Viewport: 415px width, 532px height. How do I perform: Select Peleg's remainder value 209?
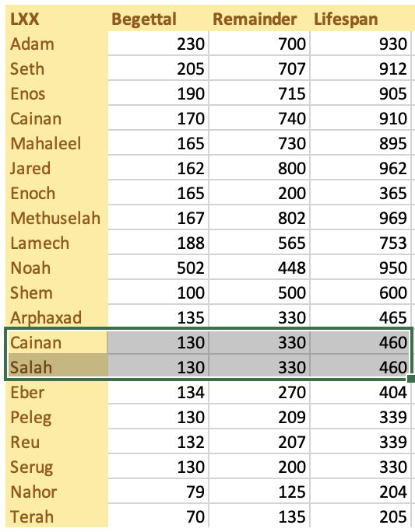point(259,417)
